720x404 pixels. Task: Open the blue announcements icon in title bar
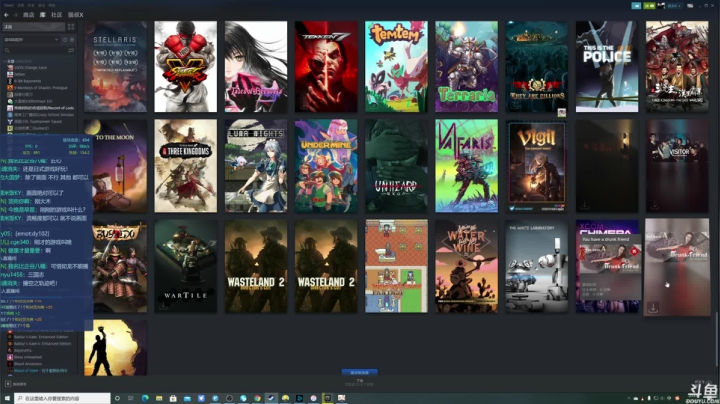(636, 6)
